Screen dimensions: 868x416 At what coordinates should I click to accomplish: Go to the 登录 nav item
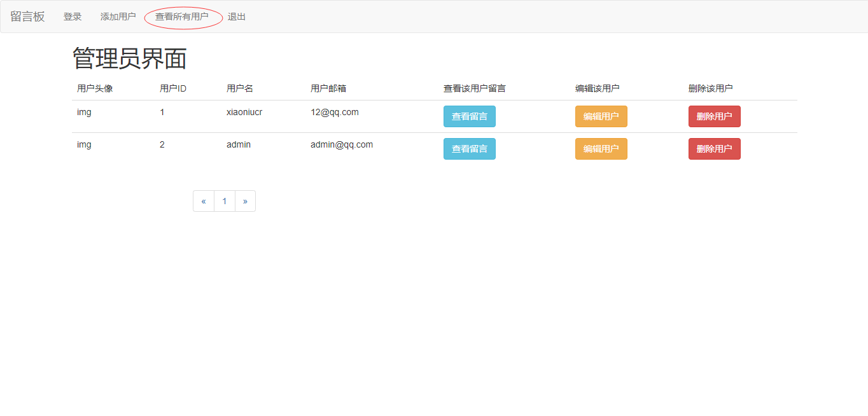tap(73, 17)
